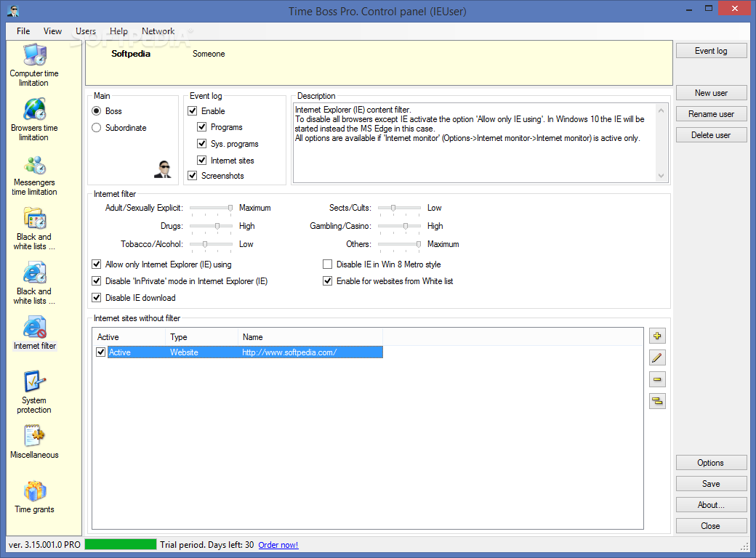Viewport: 756px width, 558px height.
Task: Edit selected site with pencil icon
Action: coord(657,357)
